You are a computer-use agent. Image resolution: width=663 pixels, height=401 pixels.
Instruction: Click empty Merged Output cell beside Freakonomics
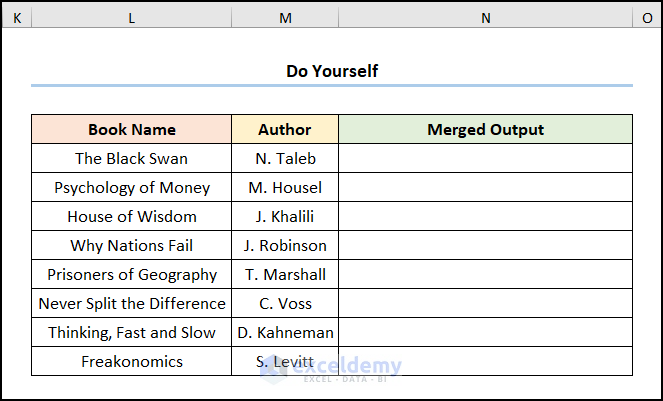pyautogui.click(x=485, y=361)
